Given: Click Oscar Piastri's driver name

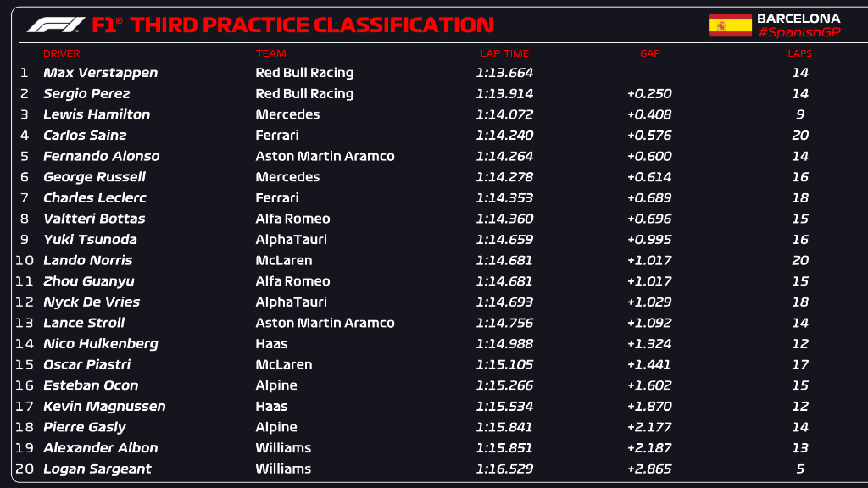Looking at the screenshot, I should point(86,364).
